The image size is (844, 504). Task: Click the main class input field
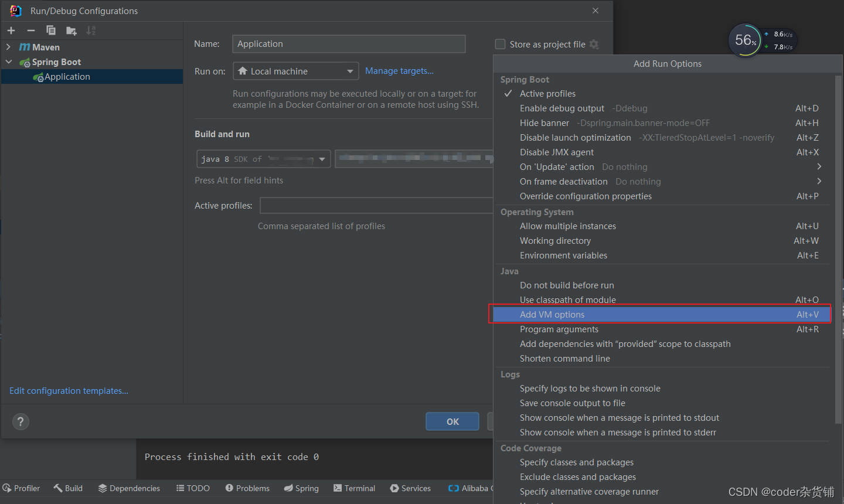414,159
